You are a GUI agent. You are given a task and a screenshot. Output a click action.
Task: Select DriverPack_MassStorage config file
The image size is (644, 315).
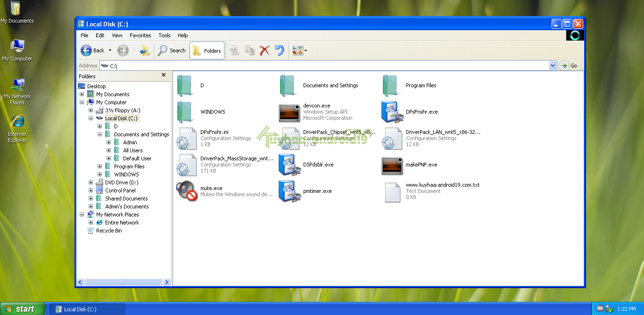point(186,165)
